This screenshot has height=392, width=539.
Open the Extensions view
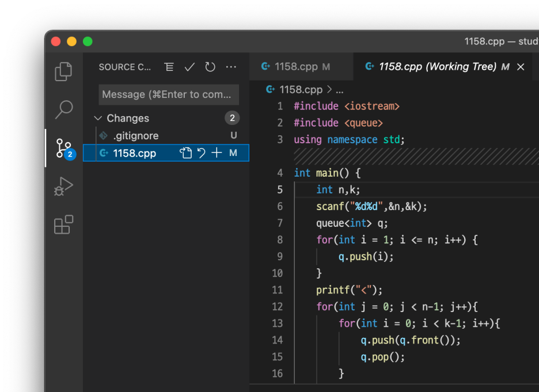[63, 224]
